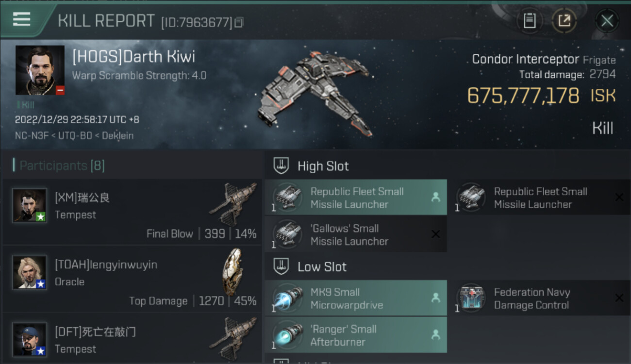View Darth Kiwi's portrait

(x=40, y=70)
